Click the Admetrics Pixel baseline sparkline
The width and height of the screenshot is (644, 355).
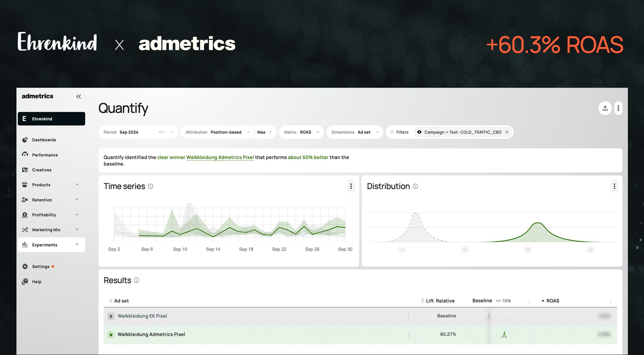point(489,335)
